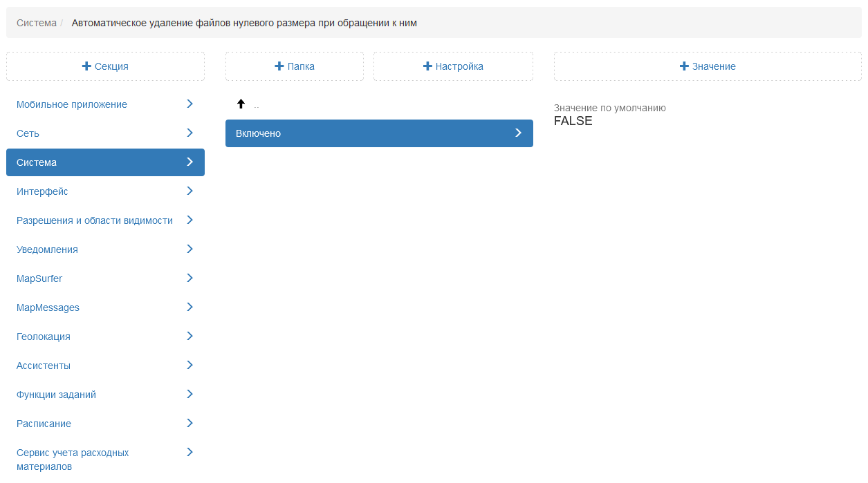
Task: Select the Уведомления section
Action: click(105, 249)
